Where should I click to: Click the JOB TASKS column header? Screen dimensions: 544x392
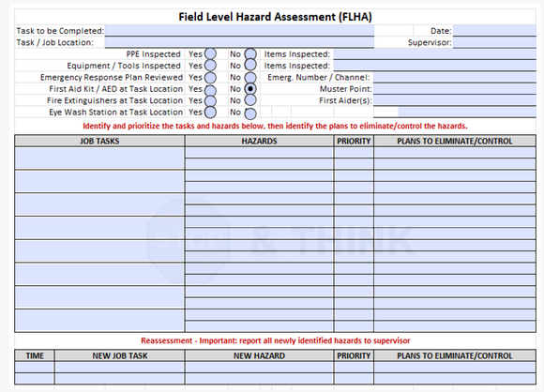99,141
